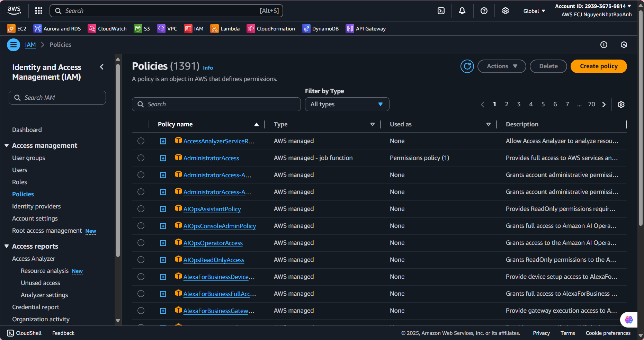Image resolution: width=644 pixels, height=340 pixels.
Task: Click the Lambda shortcut in favorites bar
Action: 225,29
